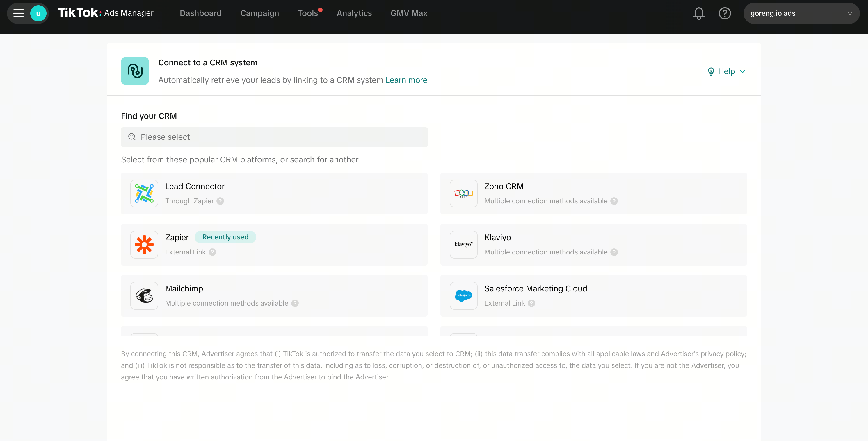Click the Zoho CRM logo
The height and width of the screenshot is (441, 868).
(463, 193)
